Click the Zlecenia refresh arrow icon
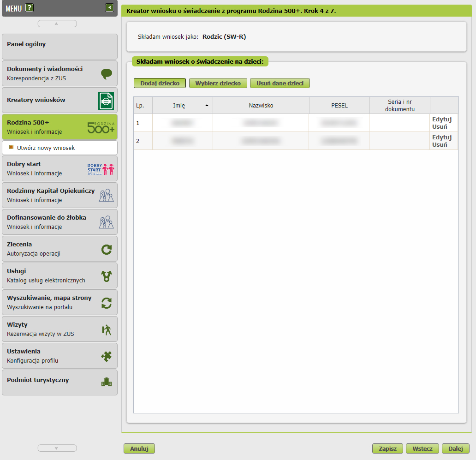The width and height of the screenshot is (476, 460). [x=107, y=250]
